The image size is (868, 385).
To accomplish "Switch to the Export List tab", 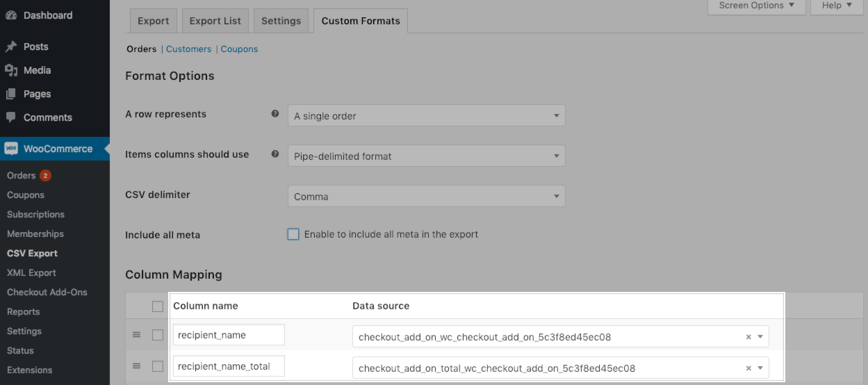I will coord(215,21).
